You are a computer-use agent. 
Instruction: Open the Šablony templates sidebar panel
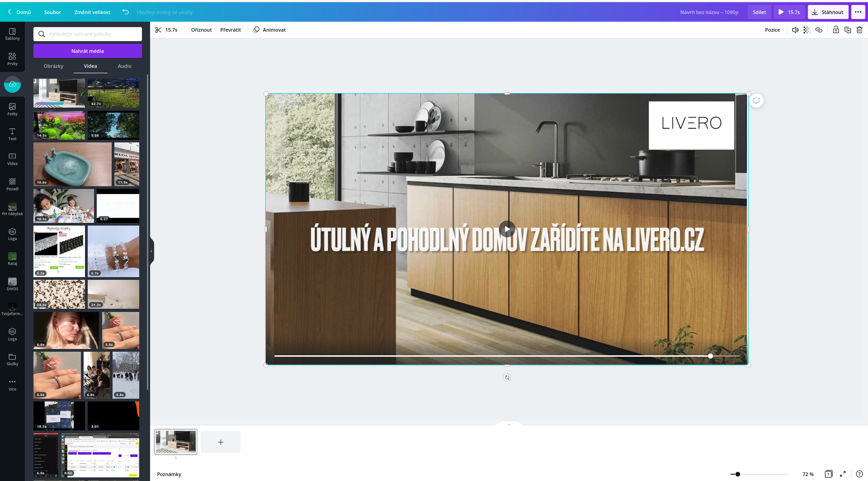12,34
